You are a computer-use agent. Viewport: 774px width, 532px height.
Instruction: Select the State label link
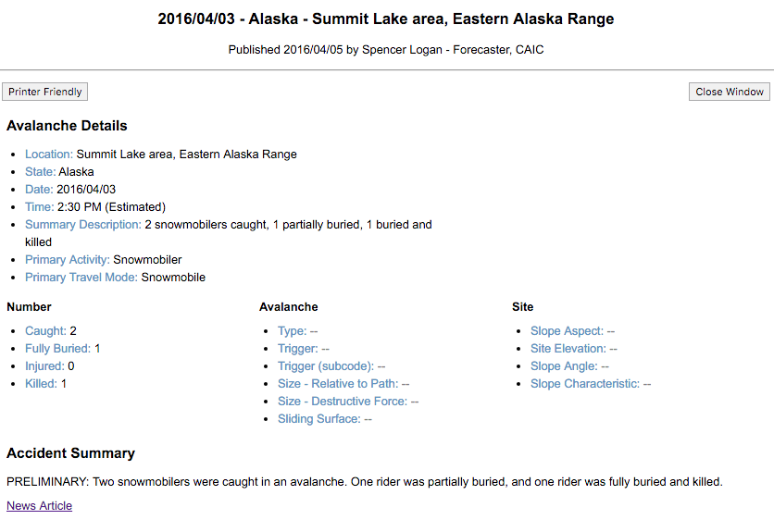click(41, 172)
